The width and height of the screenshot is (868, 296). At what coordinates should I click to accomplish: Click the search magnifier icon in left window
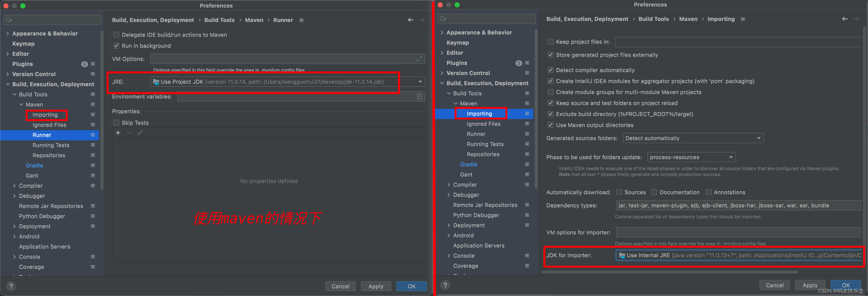click(9, 20)
